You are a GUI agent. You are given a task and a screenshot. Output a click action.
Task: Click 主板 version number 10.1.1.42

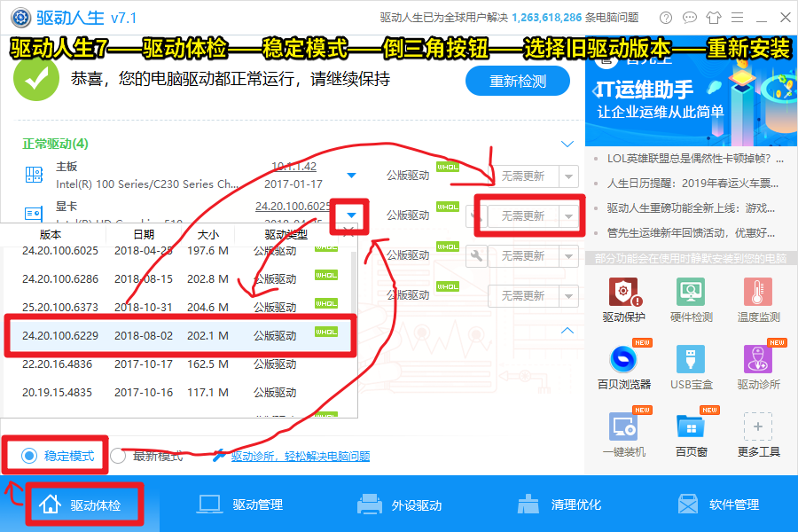293,167
